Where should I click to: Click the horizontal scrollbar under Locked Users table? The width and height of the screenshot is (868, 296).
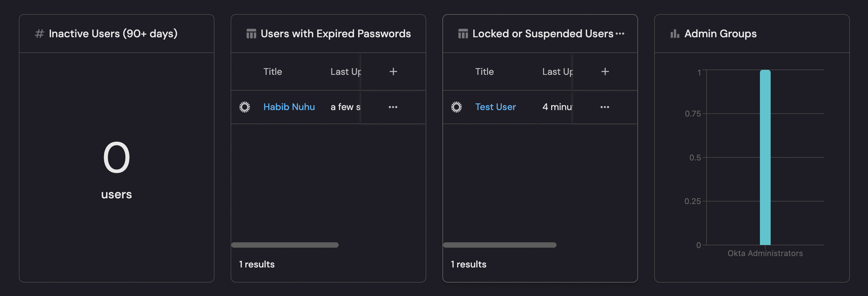tap(499, 245)
